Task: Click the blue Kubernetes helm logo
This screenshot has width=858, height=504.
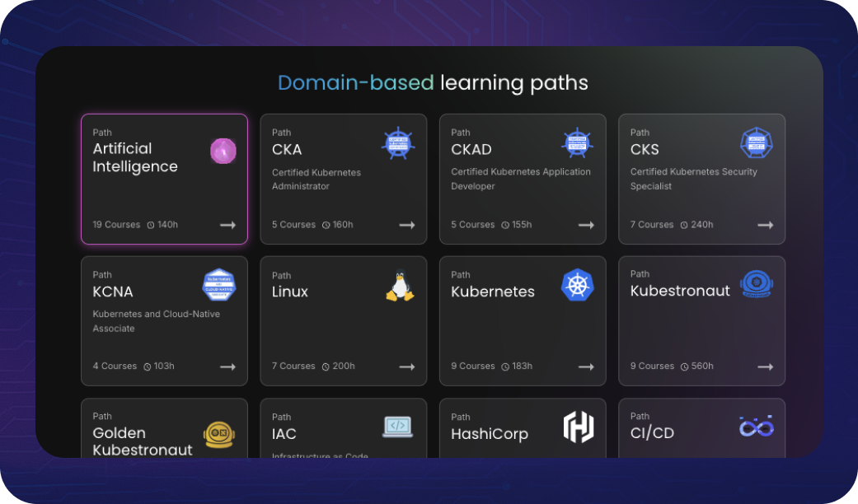Action: [x=577, y=285]
